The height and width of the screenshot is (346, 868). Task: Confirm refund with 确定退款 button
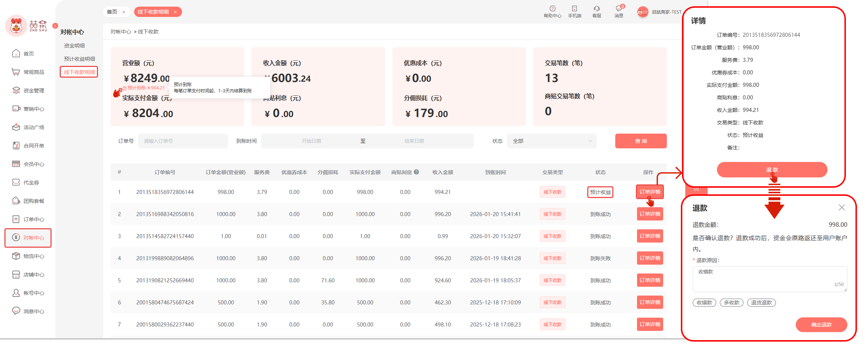point(821,325)
